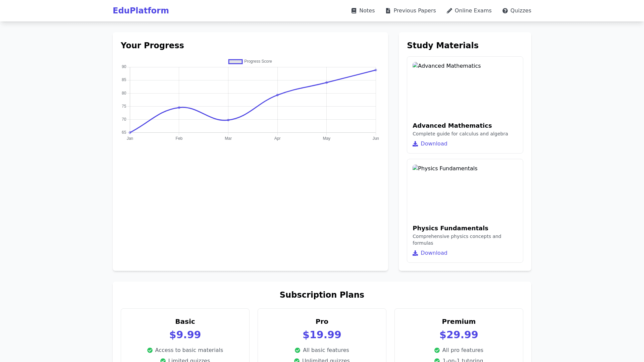Click green check beside All pro features

point(437,350)
